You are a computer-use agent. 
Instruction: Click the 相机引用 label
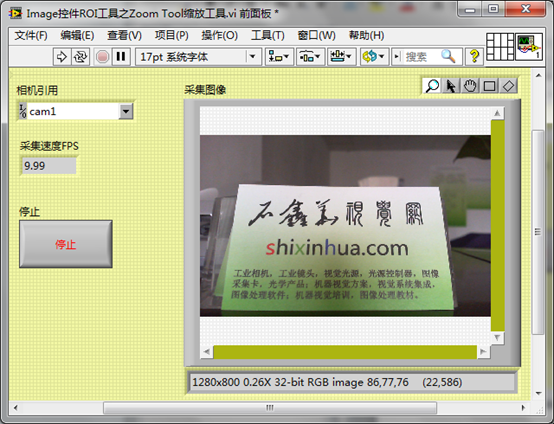pyautogui.click(x=37, y=90)
